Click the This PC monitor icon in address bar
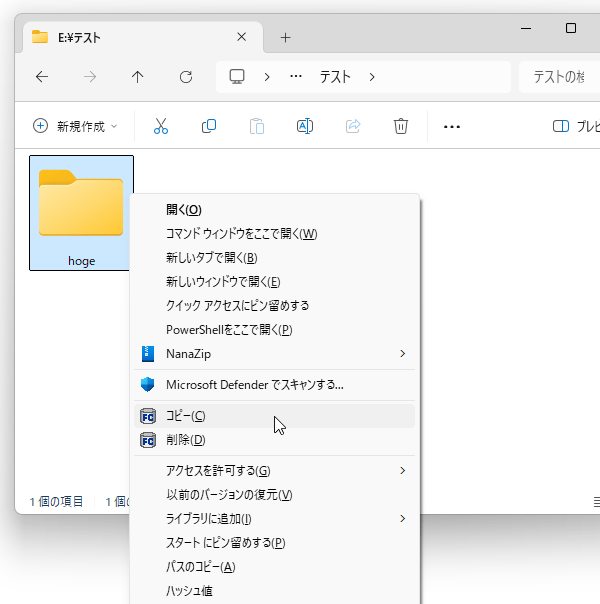 click(x=237, y=77)
